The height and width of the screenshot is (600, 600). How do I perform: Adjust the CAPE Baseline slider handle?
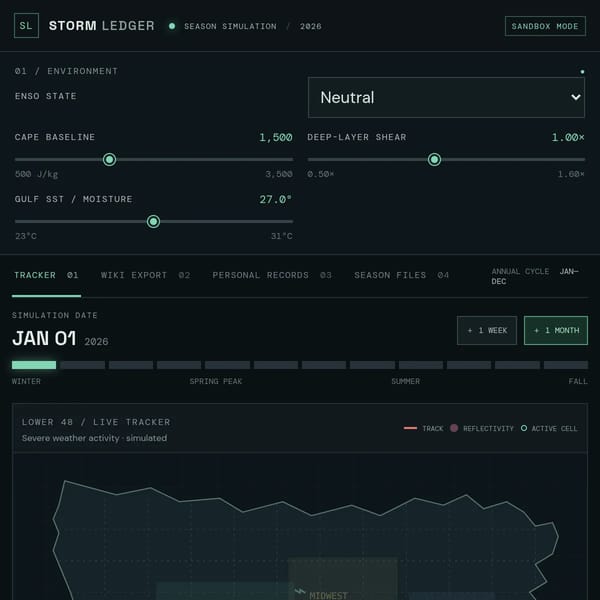(x=109, y=160)
